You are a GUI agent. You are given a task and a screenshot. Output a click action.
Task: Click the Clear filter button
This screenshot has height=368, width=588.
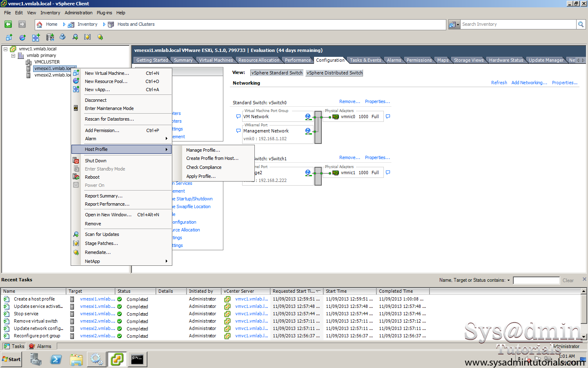point(568,280)
